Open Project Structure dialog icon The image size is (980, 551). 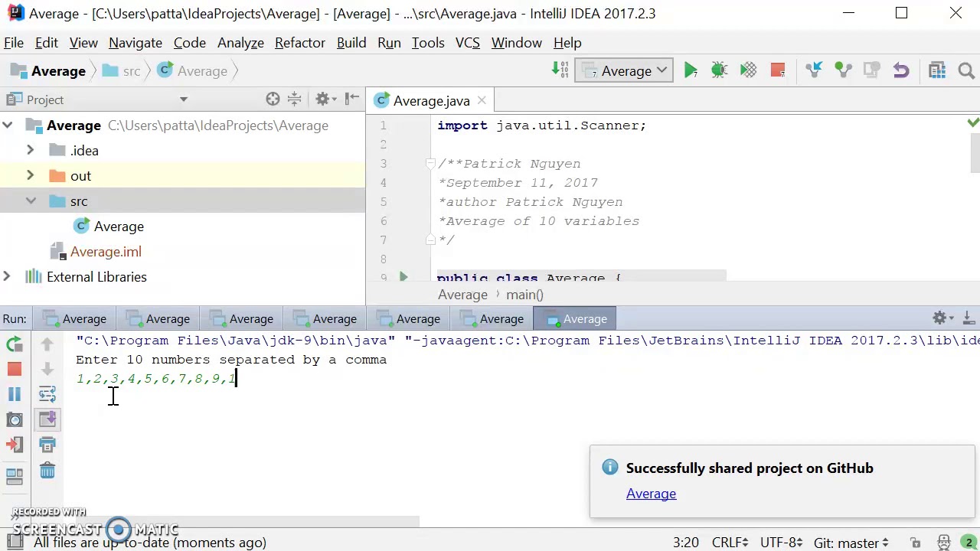tap(937, 71)
